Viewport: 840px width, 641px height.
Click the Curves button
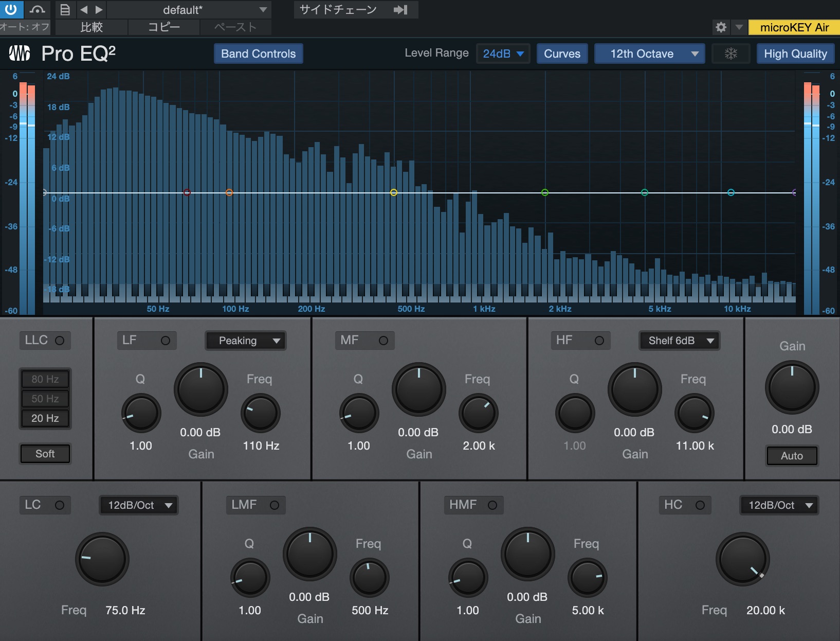562,54
